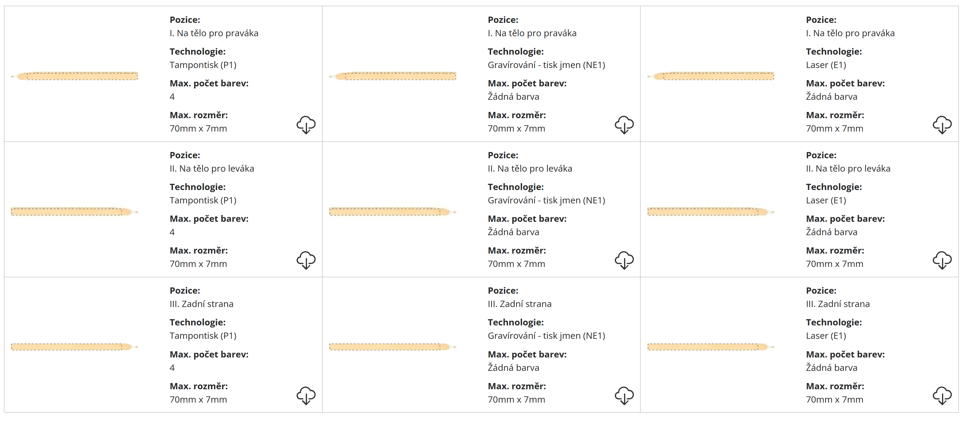Open pencil preview for right-handed Laser (E1)
Viewport: 980px width, 424px height.
711,76
